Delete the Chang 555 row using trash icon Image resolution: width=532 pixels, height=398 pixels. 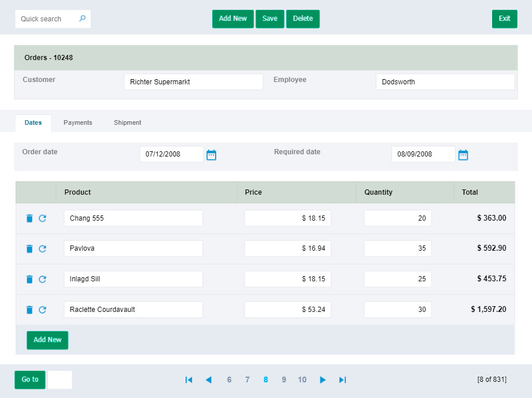point(29,218)
